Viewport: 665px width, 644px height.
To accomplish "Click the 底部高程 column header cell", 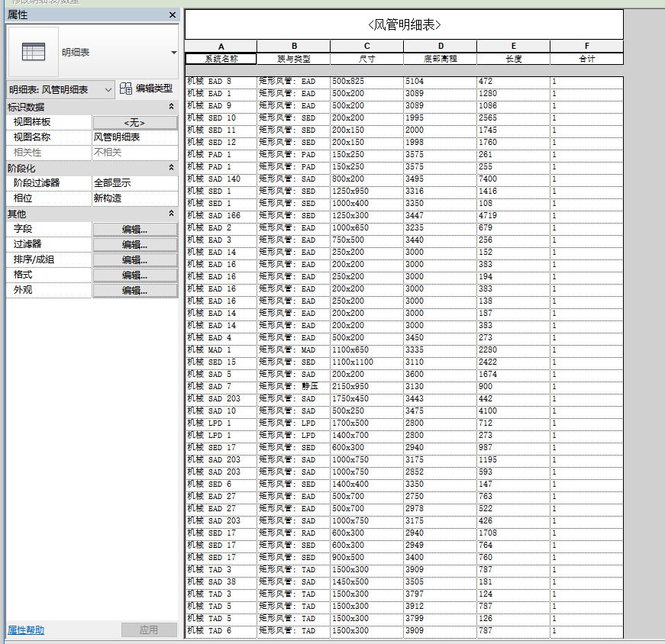I will pyautogui.click(x=441, y=59).
